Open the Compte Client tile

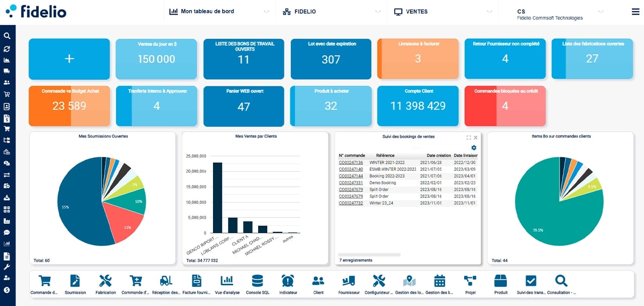(418, 106)
